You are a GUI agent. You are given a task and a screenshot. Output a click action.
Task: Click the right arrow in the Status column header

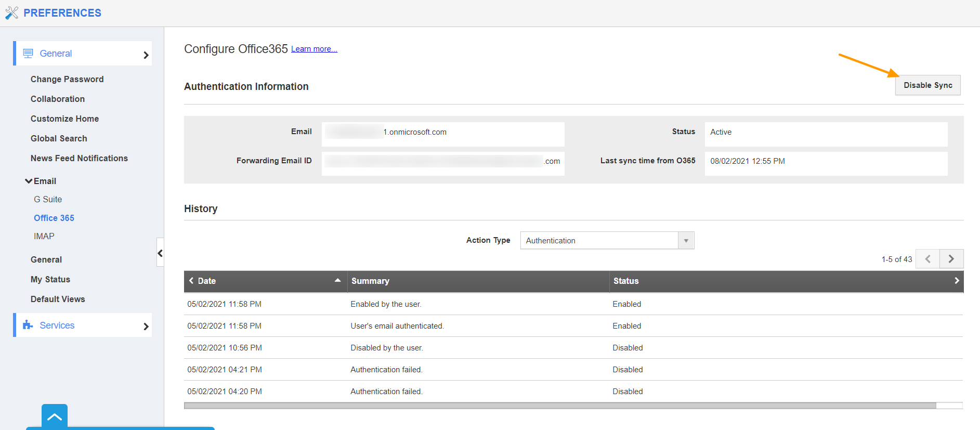pyautogui.click(x=957, y=281)
